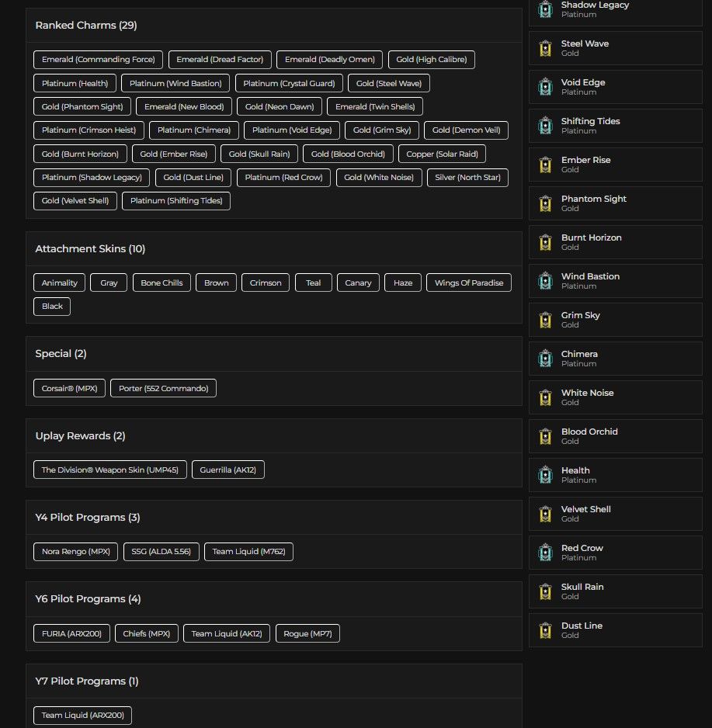Image resolution: width=712 pixels, height=728 pixels.
Task: Select the Haze attachment skin
Action: coord(403,283)
